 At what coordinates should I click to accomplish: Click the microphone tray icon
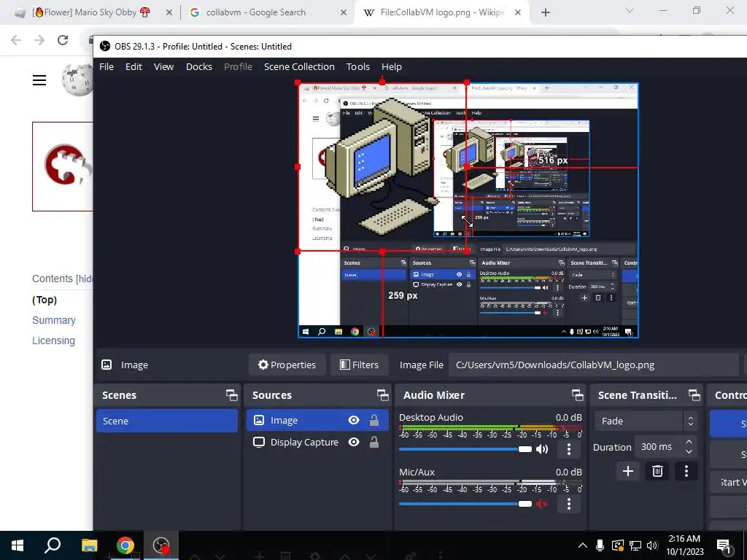click(600, 545)
